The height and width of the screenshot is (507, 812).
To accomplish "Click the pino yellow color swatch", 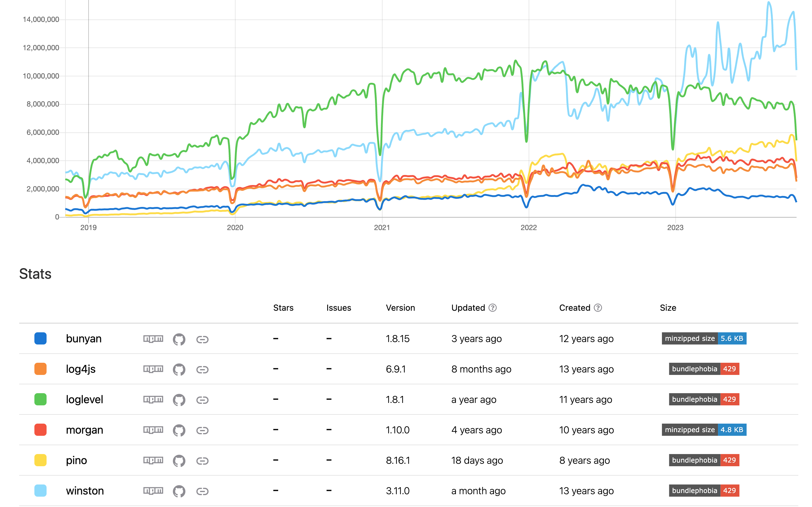I will 40,460.
